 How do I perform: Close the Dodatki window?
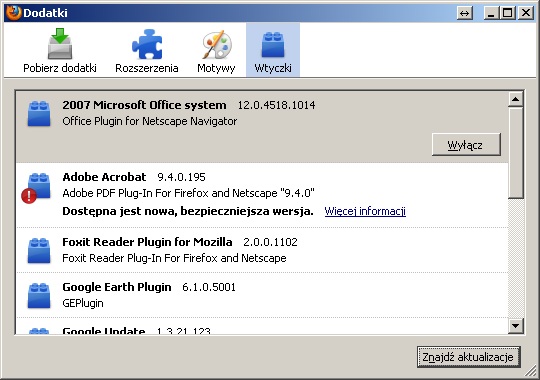[526, 13]
